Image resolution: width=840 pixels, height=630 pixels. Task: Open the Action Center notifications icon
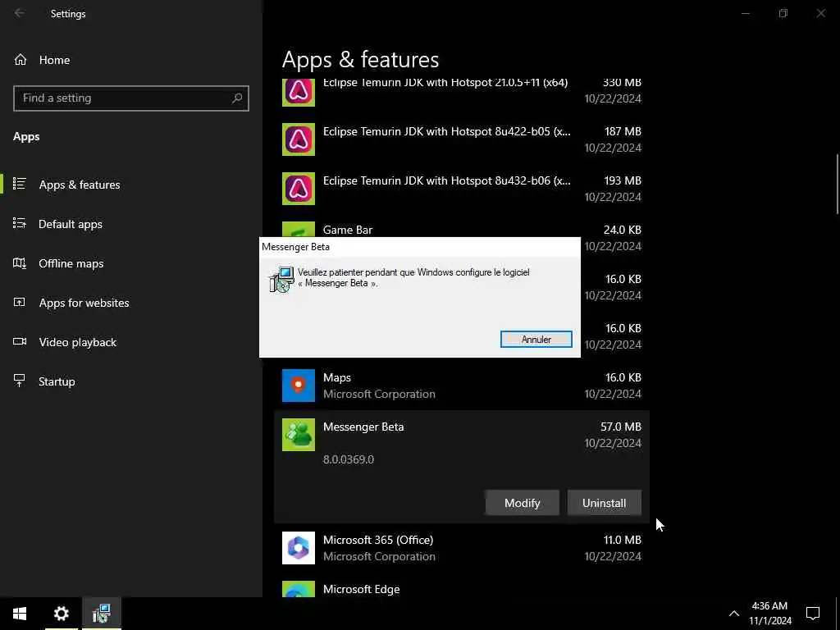click(x=813, y=614)
